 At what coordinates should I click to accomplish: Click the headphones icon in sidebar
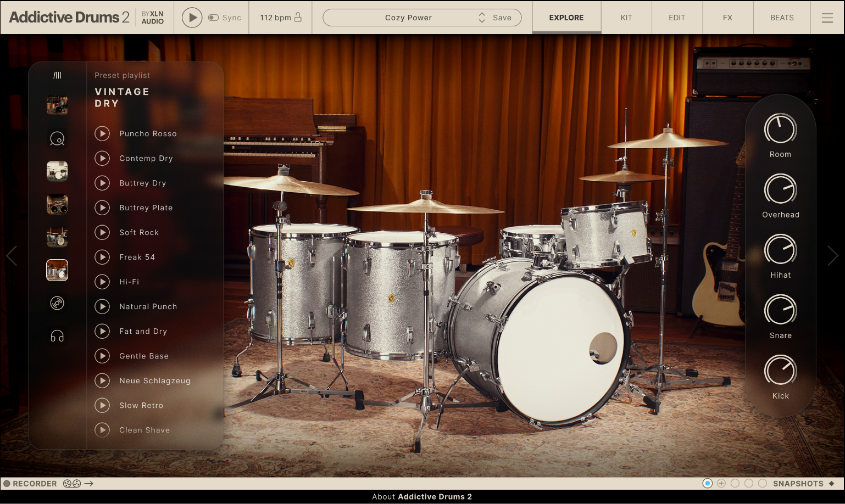coord(57,336)
